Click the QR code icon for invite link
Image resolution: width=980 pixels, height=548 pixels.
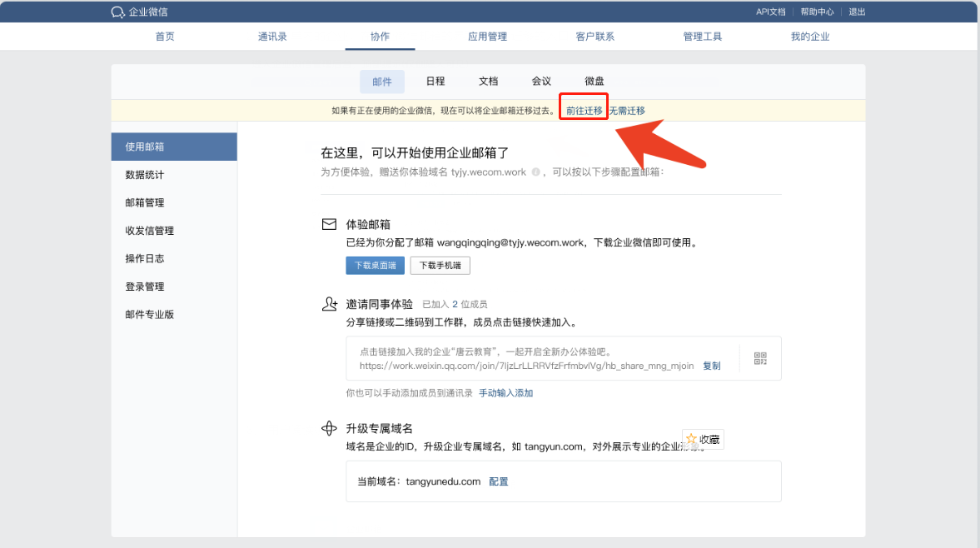click(760, 358)
